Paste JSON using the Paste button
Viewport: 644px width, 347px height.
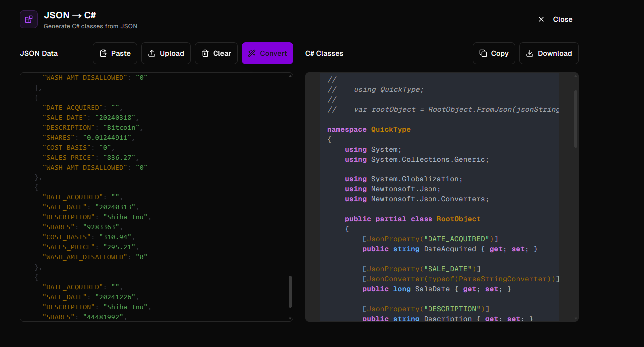(x=115, y=53)
